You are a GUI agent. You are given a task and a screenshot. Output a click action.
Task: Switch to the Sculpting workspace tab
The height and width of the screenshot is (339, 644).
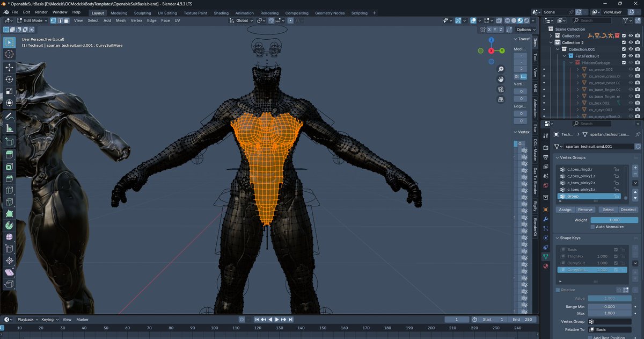tap(142, 13)
